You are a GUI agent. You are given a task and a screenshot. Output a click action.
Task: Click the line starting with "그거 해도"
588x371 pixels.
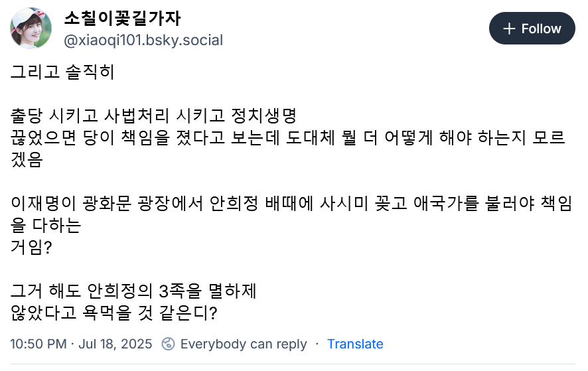click(x=133, y=291)
